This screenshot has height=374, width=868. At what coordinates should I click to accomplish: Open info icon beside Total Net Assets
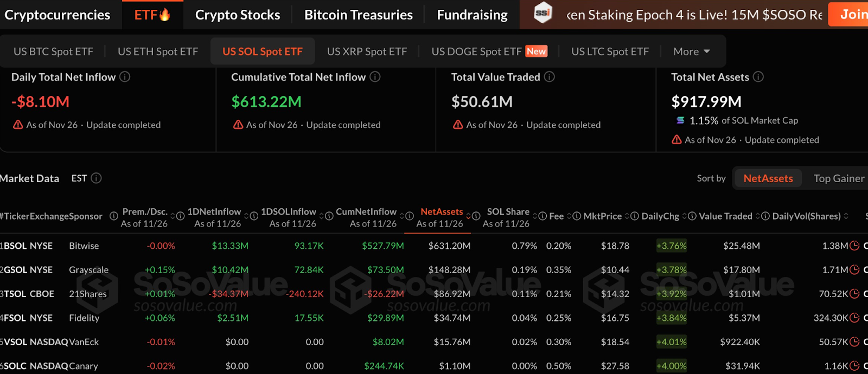758,77
